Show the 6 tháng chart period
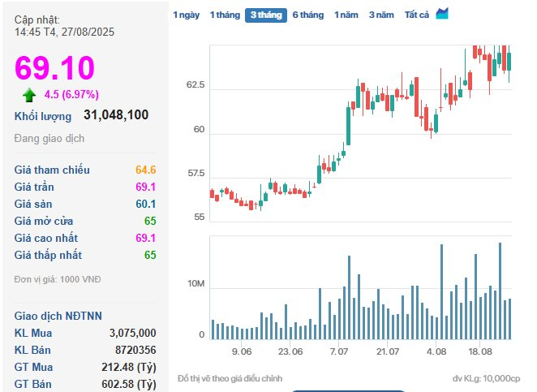Viewport: 537px width, 392px height. pos(308,15)
